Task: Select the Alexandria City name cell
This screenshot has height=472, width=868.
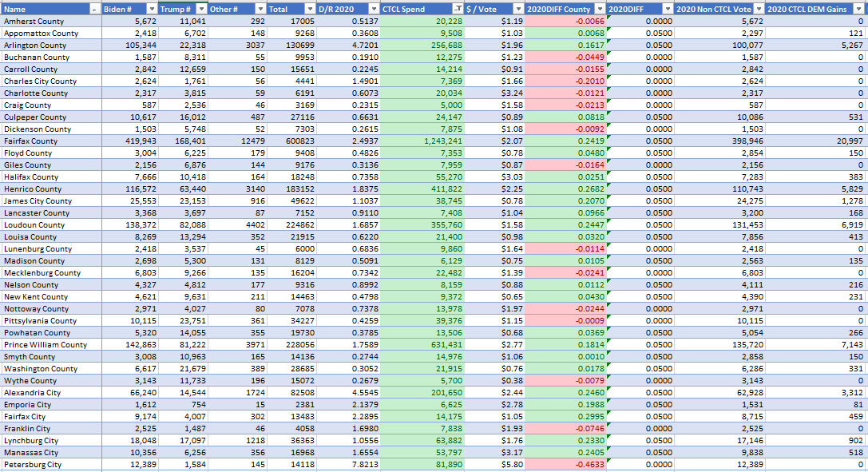Action: click(x=51, y=393)
